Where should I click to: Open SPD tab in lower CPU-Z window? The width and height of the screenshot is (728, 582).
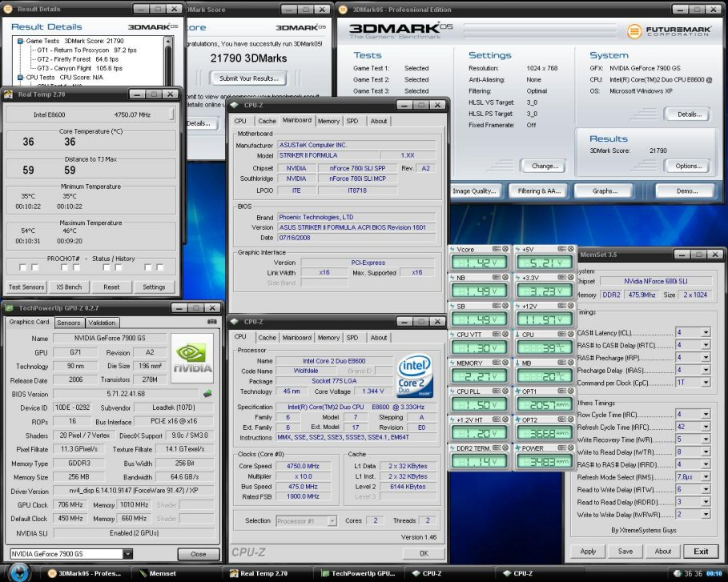pyautogui.click(x=352, y=338)
